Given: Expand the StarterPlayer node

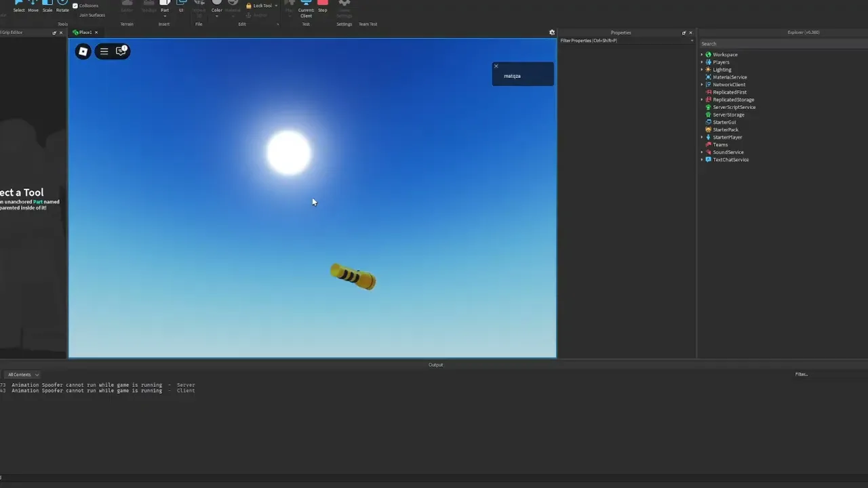Looking at the screenshot, I should point(702,138).
